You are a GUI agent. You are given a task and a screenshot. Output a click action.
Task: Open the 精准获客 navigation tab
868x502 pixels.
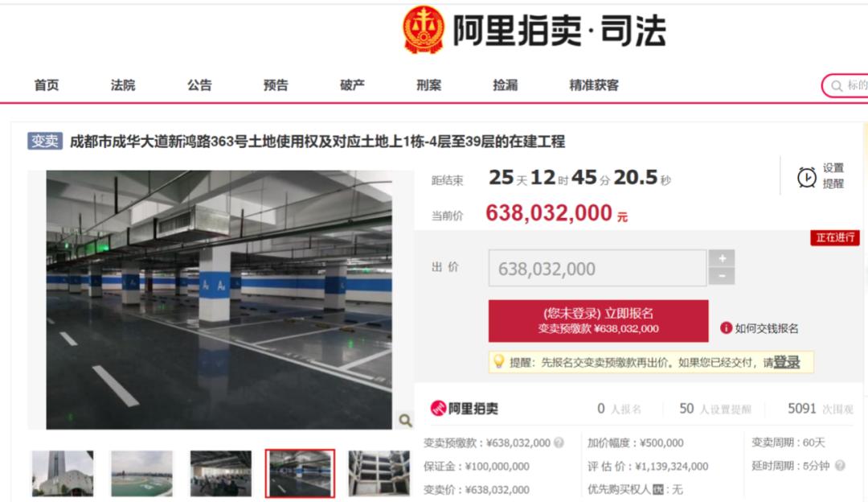[594, 85]
